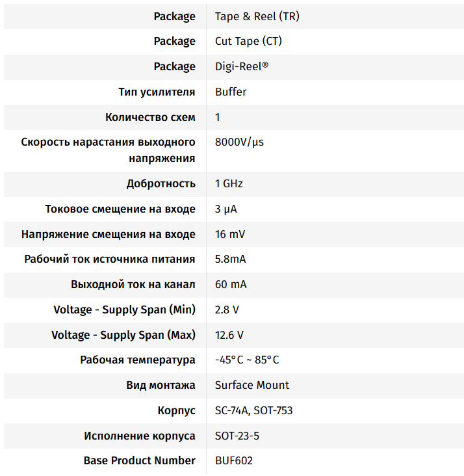Click the '5.8mA' supply current value
This screenshot has height=476, width=464.
[x=230, y=259]
